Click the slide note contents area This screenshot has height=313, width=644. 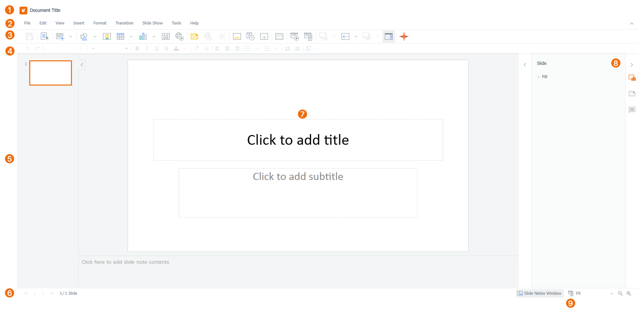click(x=298, y=272)
